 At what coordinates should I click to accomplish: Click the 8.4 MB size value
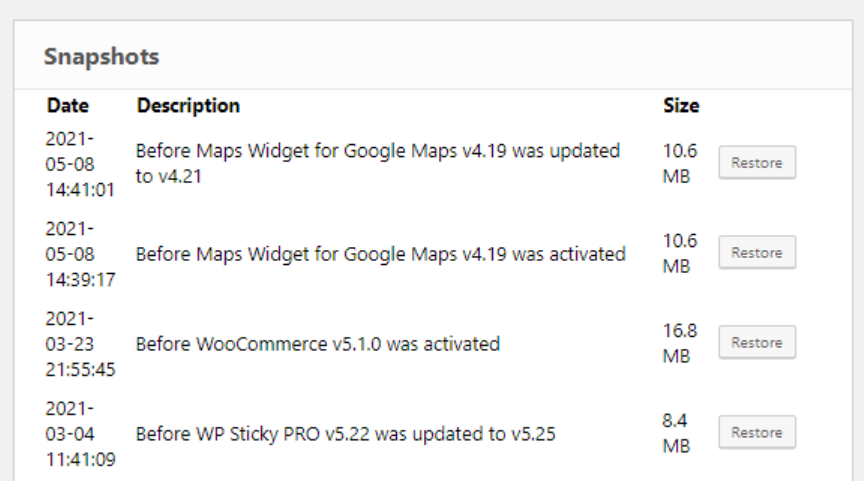[676, 433]
